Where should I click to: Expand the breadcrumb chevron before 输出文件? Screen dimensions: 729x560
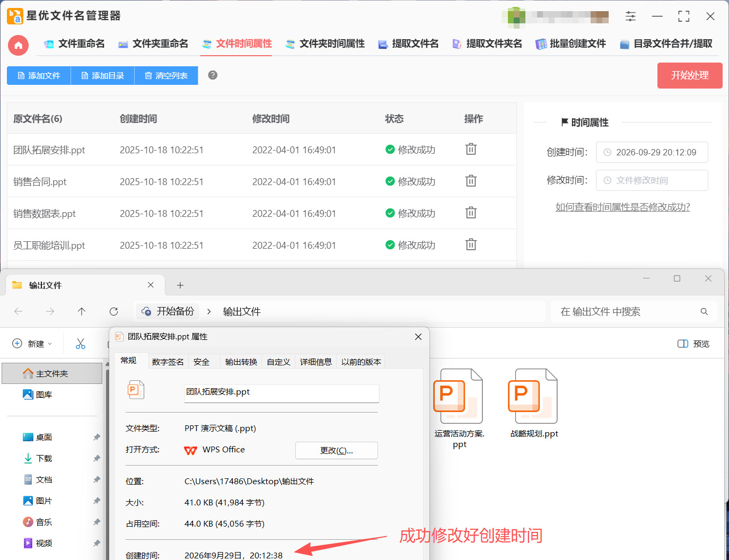[x=209, y=311]
